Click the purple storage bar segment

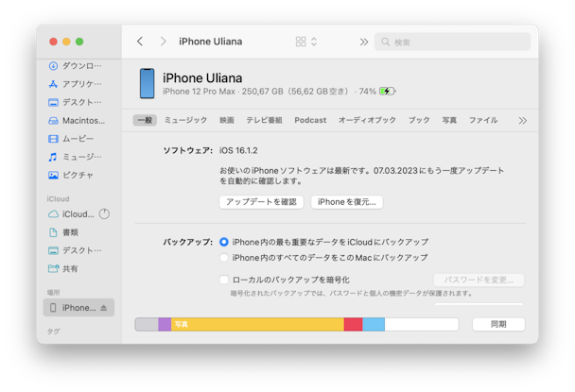point(165,324)
